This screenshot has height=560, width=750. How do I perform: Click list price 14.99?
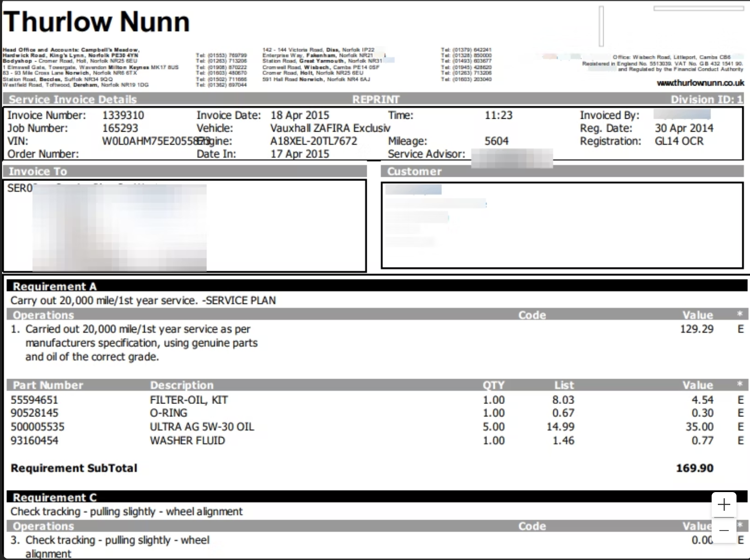click(x=560, y=427)
